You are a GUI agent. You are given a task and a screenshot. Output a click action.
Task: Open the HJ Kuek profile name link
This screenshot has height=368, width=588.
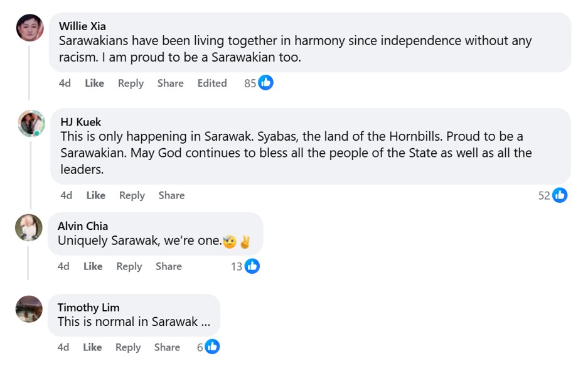pos(80,122)
